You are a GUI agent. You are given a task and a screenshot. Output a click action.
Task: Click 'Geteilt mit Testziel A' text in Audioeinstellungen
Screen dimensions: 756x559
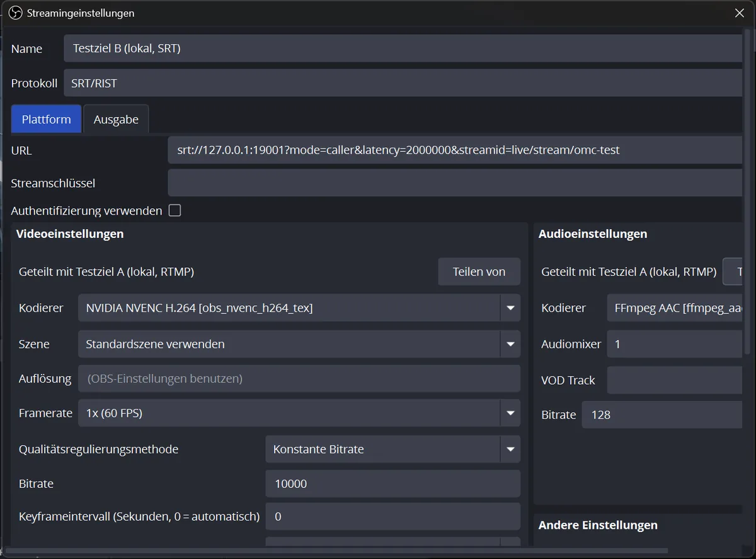point(629,272)
